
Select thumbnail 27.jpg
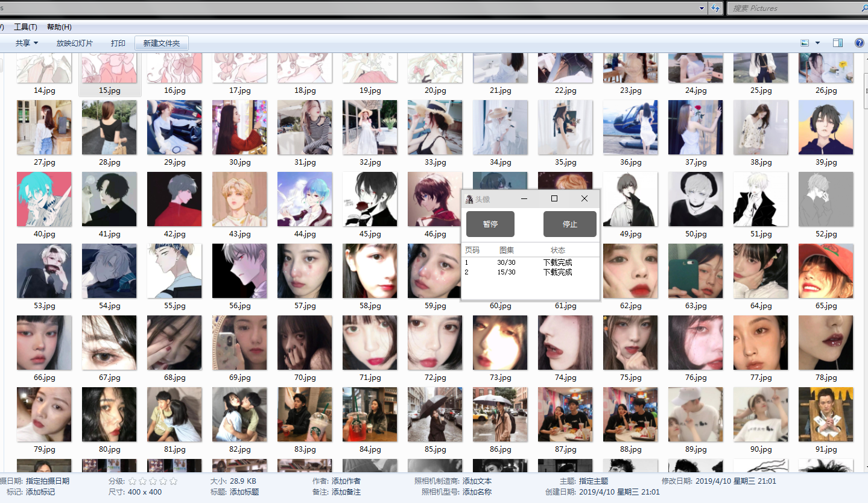(x=45, y=127)
